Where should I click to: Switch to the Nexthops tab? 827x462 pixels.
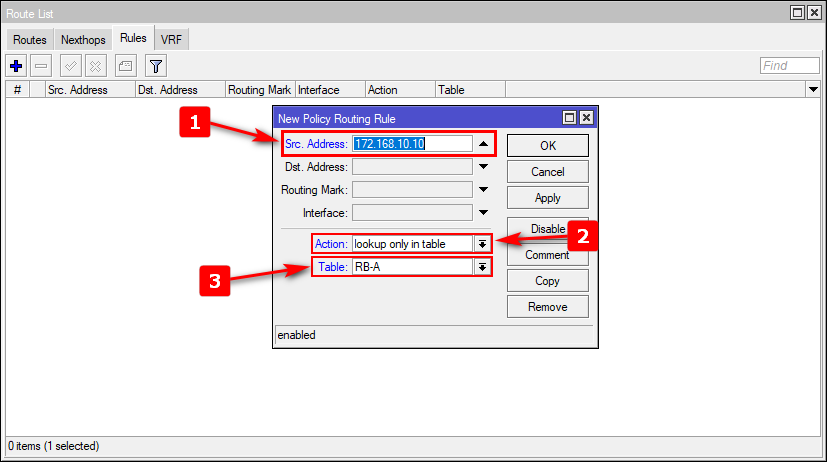tap(83, 40)
